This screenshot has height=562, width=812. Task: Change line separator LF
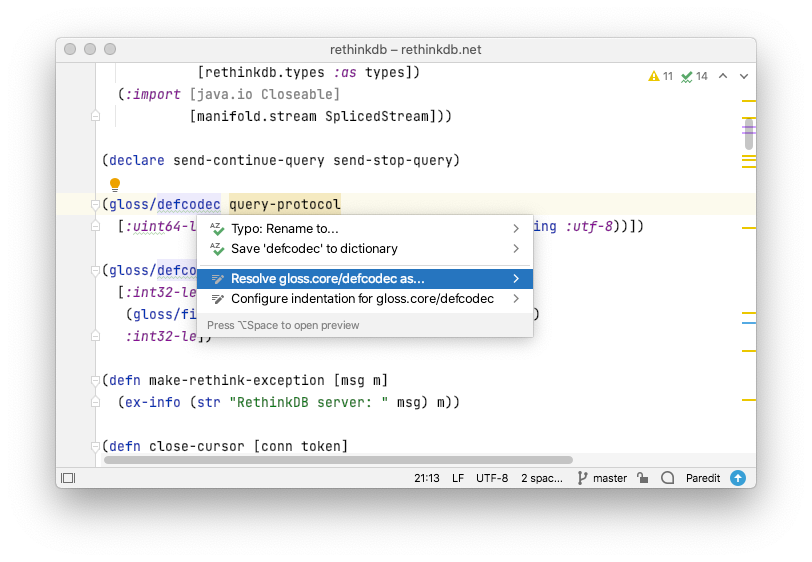(x=458, y=478)
